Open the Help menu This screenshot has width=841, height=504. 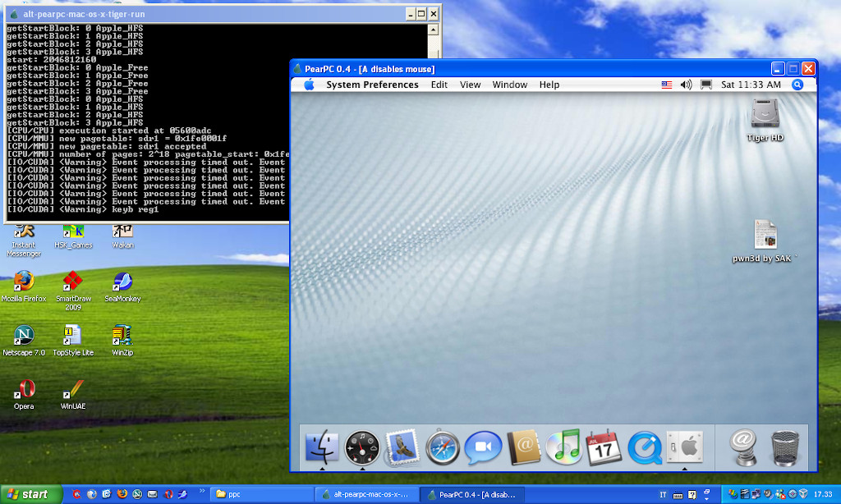click(x=549, y=85)
